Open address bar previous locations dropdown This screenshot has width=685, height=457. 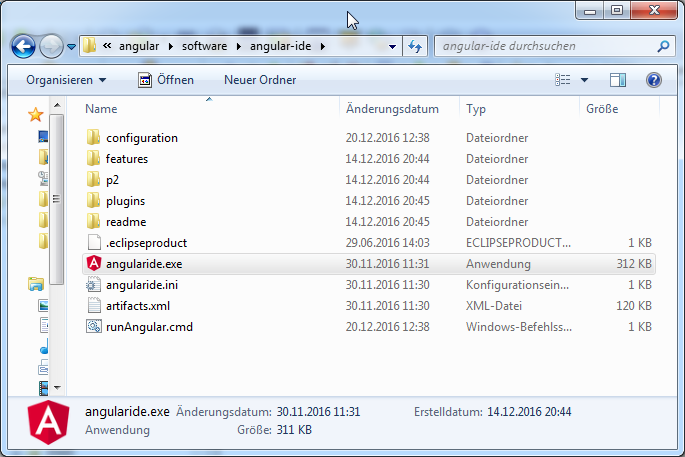coord(392,46)
